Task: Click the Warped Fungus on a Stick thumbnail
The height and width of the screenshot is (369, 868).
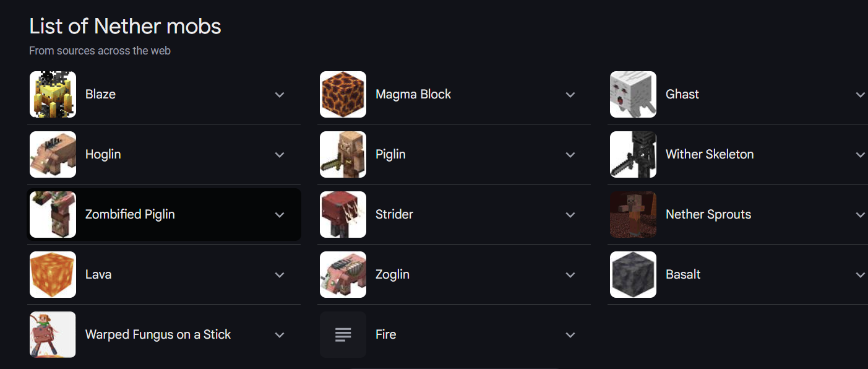Action: pos(53,334)
